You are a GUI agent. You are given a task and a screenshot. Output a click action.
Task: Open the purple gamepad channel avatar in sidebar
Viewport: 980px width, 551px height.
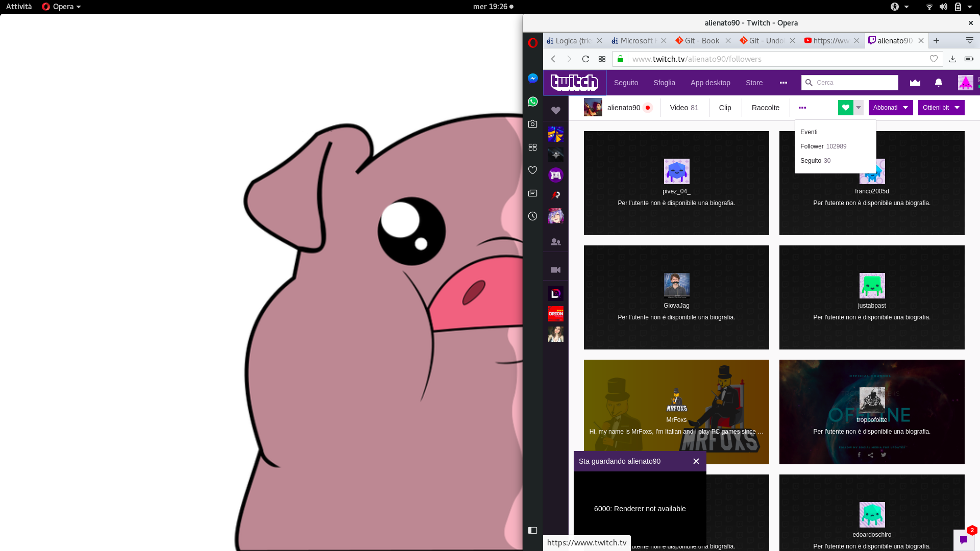click(x=556, y=175)
